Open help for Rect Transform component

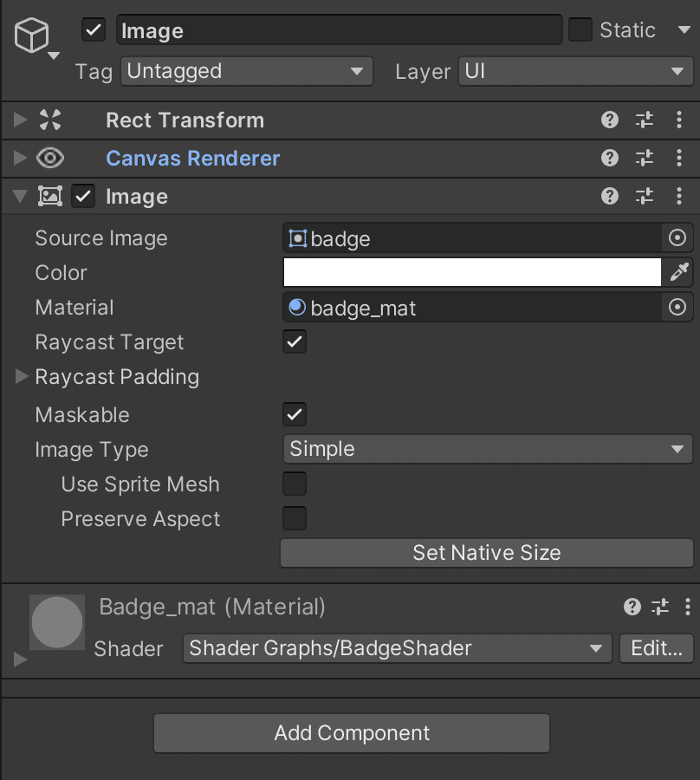(610, 120)
